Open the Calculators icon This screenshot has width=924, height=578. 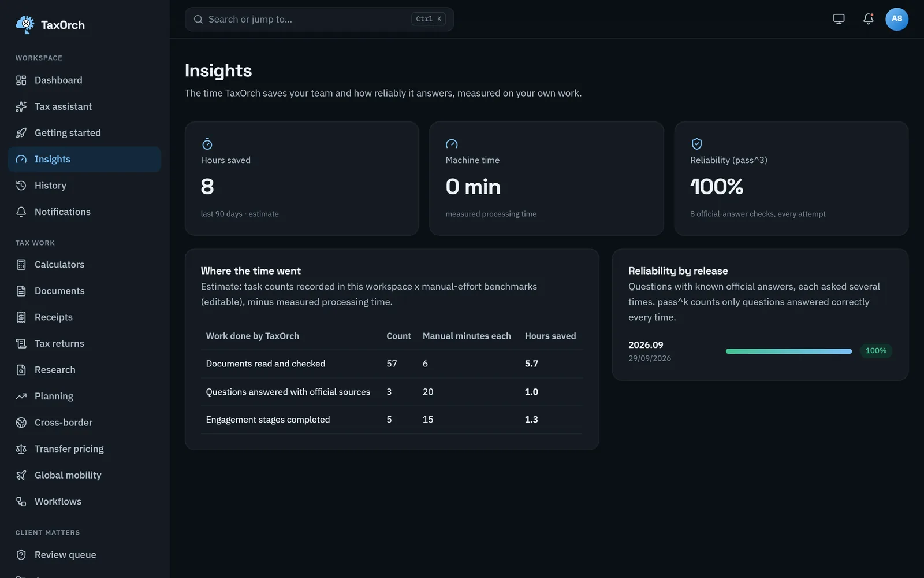pos(21,265)
